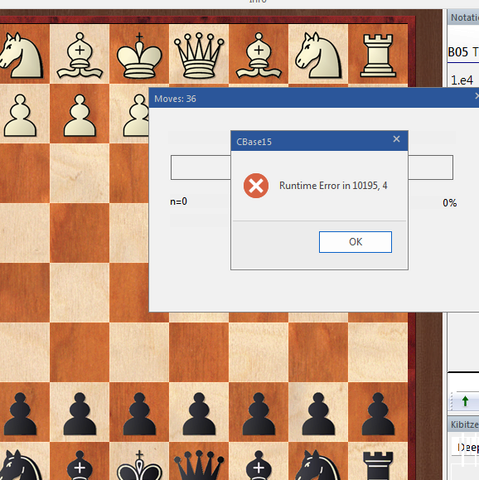Screen dimensions: 479x480
Task: Click the 'n=0' counter text
Action: point(179,202)
